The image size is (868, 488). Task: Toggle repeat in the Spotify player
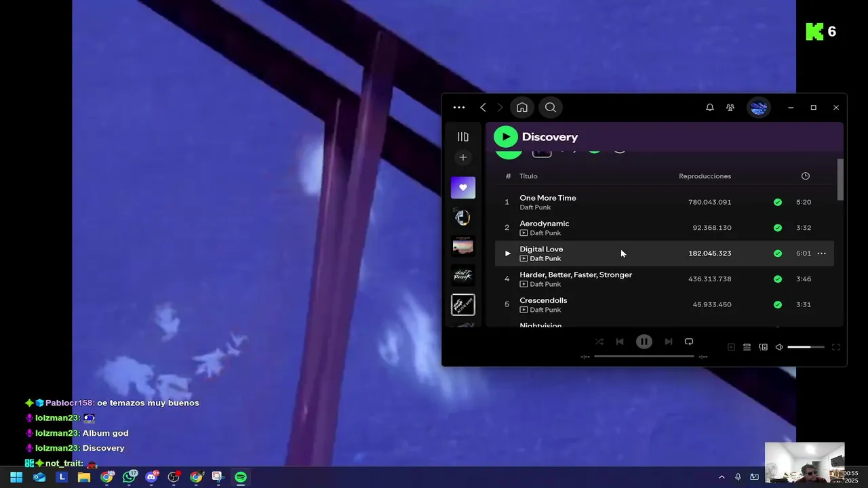click(689, 342)
